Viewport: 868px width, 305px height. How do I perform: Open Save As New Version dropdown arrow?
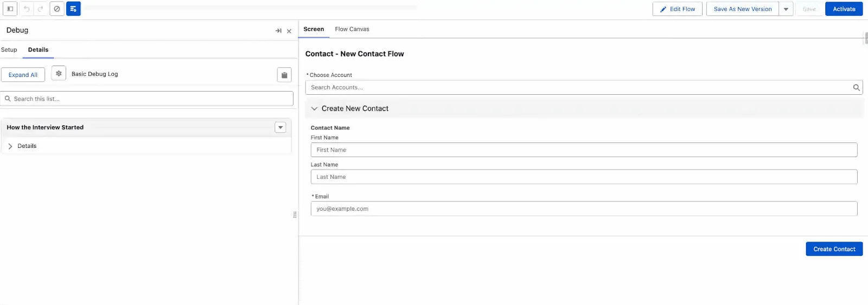[786, 9]
